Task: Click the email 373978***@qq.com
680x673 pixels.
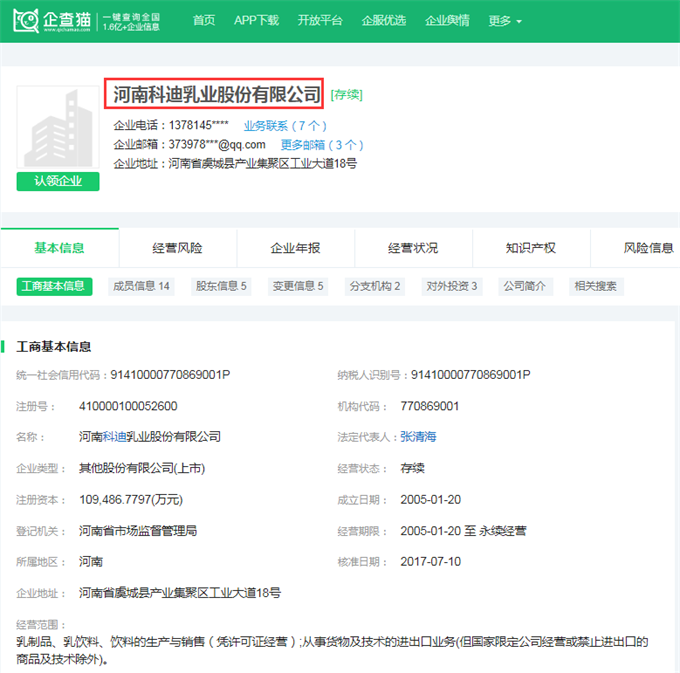Action: coord(217,144)
